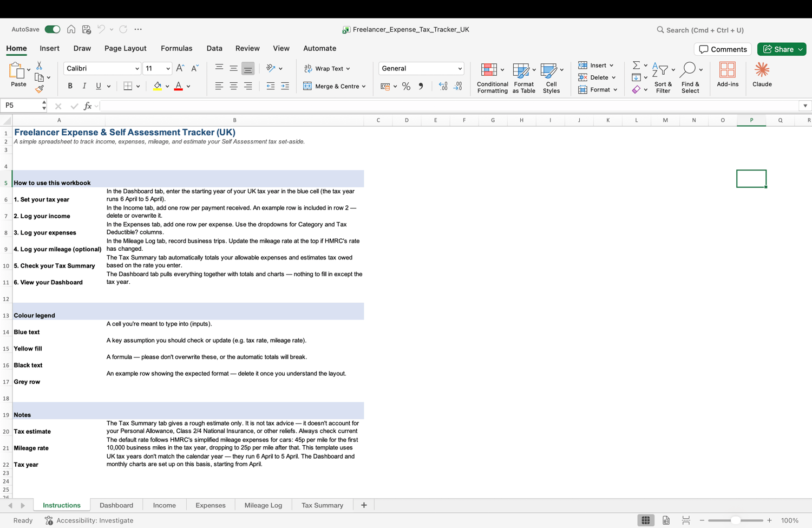Switch to the Dashboard sheet
Image resolution: width=812 pixels, height=528 pixels.
(x=116, y=505)
